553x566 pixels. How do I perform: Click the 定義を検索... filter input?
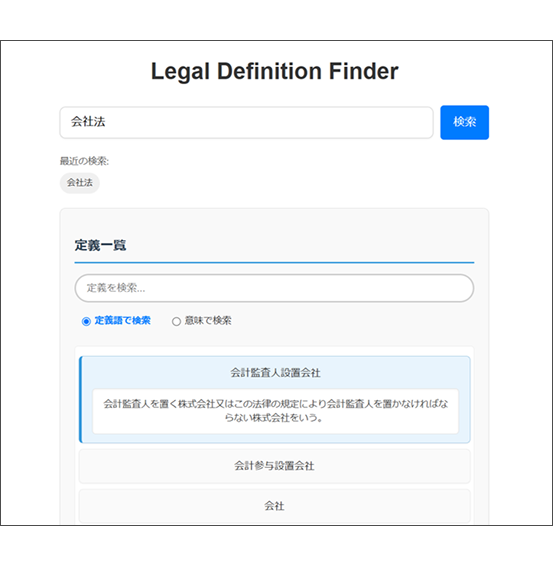tap(274, 288)
